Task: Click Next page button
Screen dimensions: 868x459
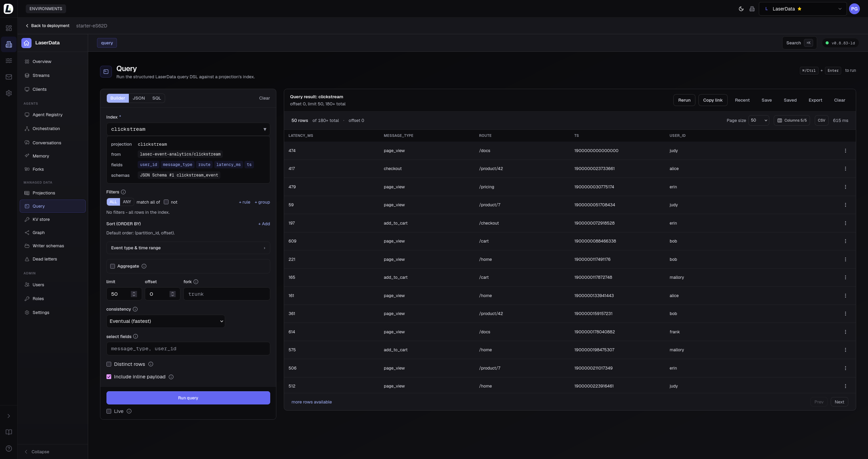Action: tap(840, 402)
